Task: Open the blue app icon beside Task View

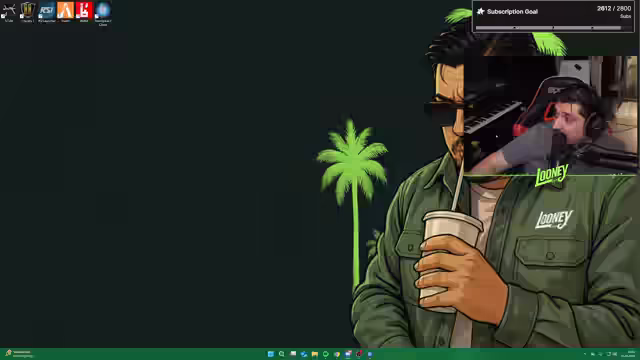Action: coord(304,354)
